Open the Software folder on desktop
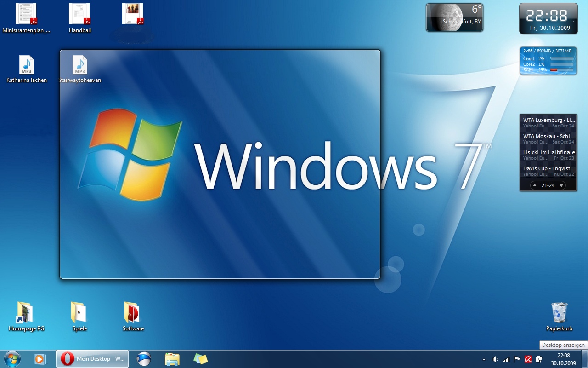 (x=133, y=313)
